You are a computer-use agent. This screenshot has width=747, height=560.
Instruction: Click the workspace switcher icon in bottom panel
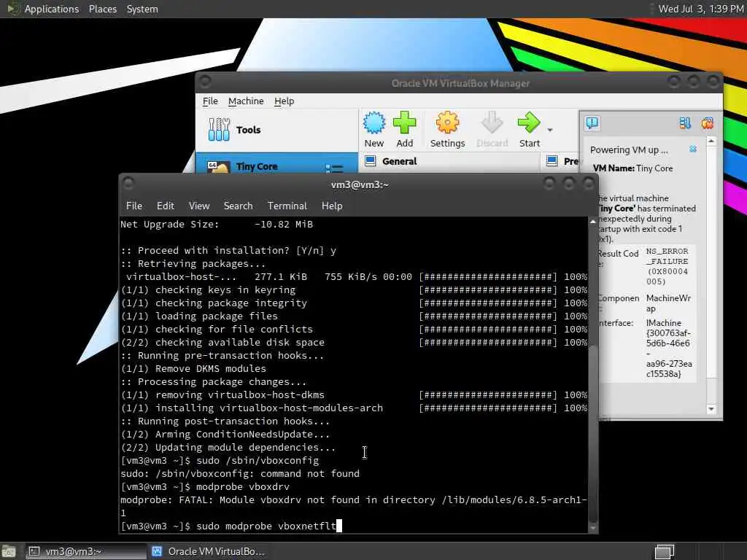click(664, 551)
